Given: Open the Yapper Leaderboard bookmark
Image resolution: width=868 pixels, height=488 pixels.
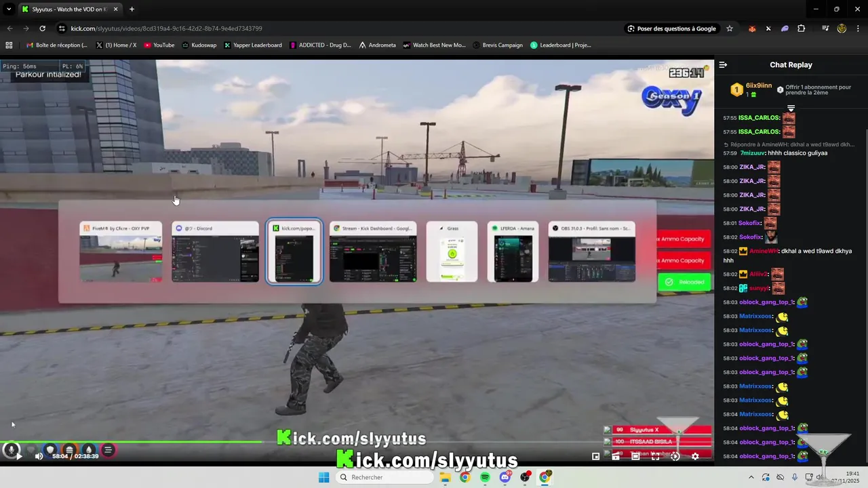Looking at the screenshot, I should [x=253, y=45].
